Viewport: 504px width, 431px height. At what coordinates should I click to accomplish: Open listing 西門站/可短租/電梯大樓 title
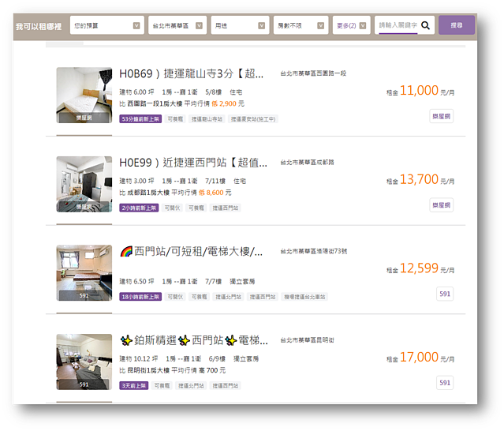(191, 251)
